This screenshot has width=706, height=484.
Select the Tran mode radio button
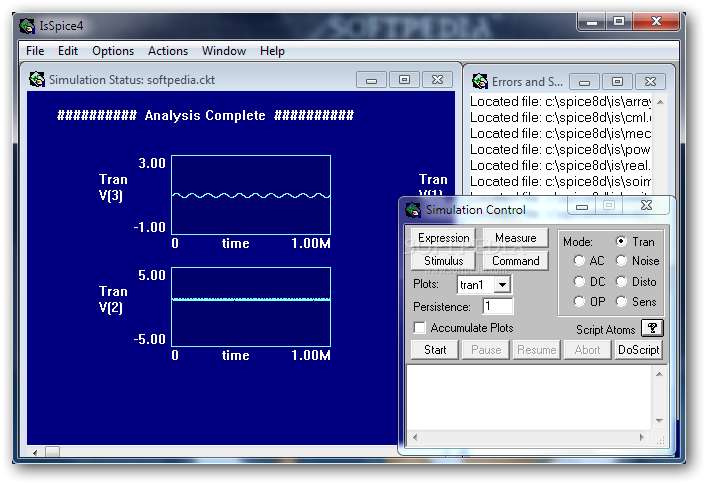[x=621, y=241]
